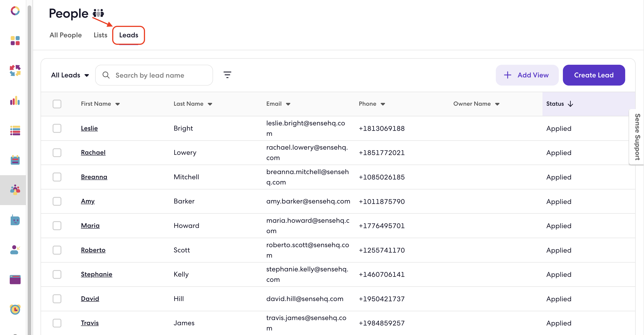Open the People group sidebar icon
This screenshot has width=644, height=335.
(x=15, y=190)
